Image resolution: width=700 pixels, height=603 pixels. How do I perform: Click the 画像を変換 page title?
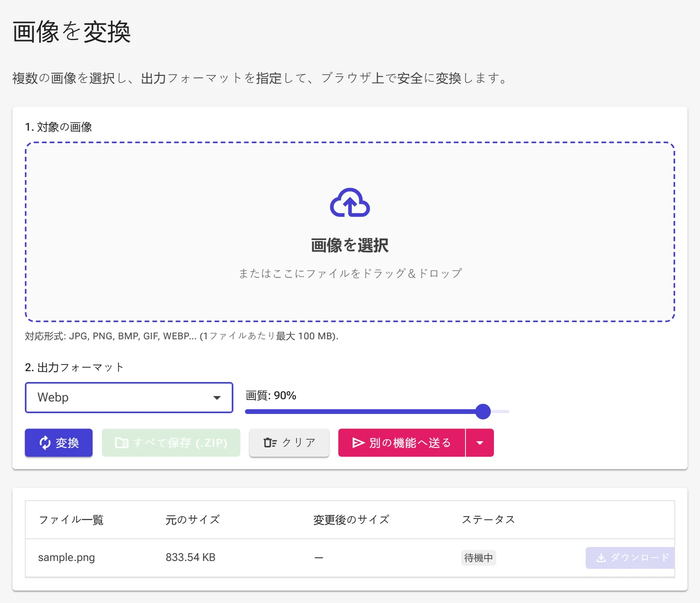coord(71,32)
